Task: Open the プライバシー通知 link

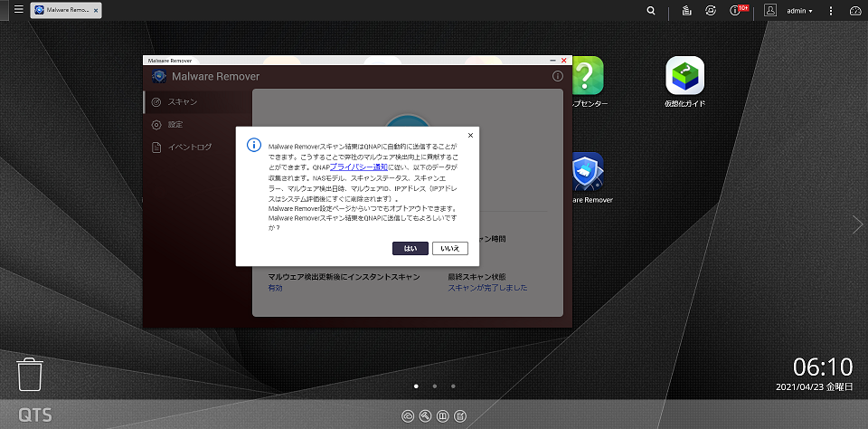Action: [x=359, y=167]
